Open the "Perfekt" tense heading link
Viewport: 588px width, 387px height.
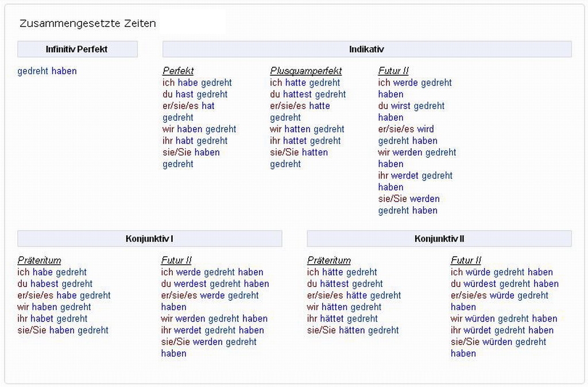click(x=178, y=71)
